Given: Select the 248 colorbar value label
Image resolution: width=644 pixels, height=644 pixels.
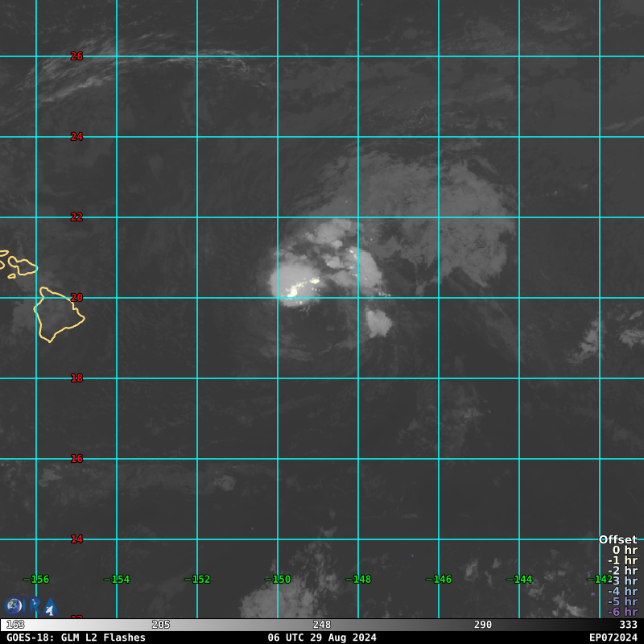Looking at the screenshot, I should pyautogui.click(x=322, y=625).
